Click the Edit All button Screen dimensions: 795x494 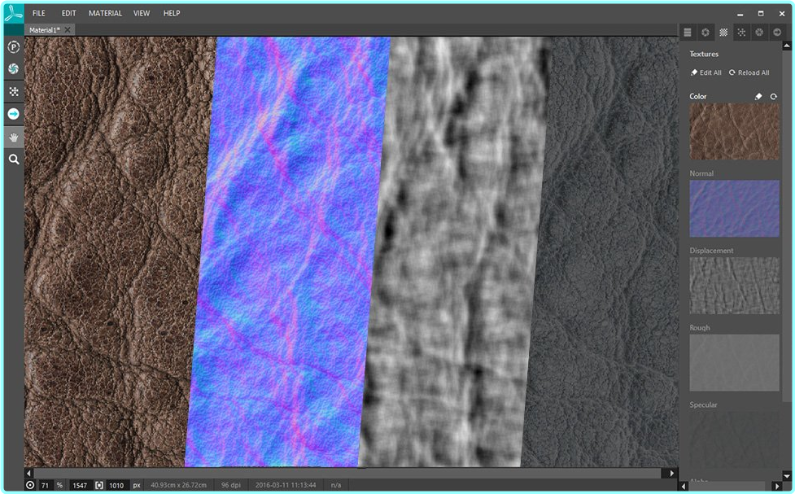click(x=706, y=73)
